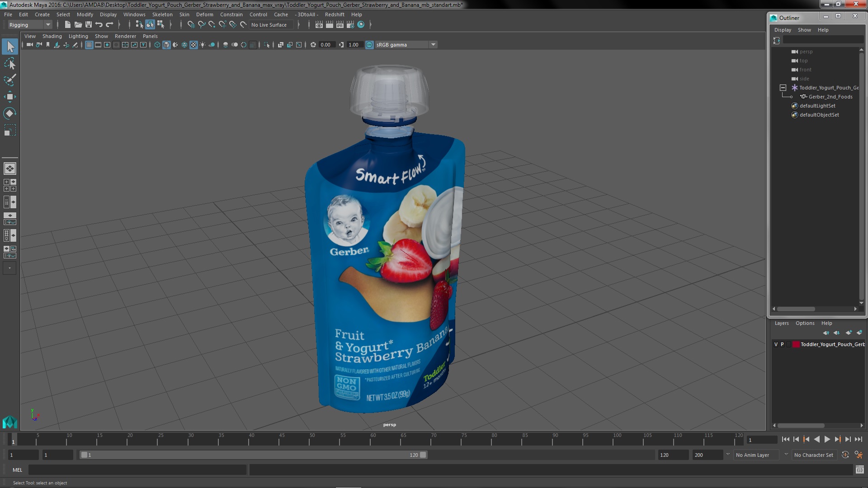Click the MEL command input field
The width and height of the screenshot is (868, 488).
pyautogui.click(x=137, y=470)
